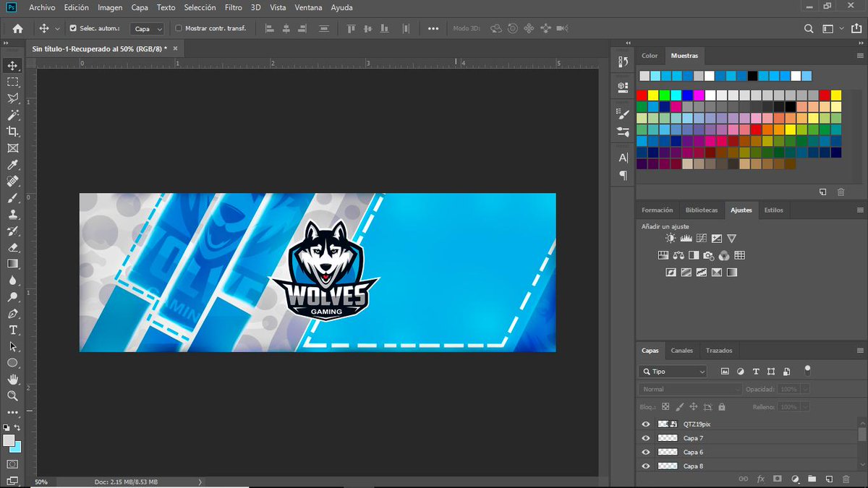The image size is (868, 488).
Task: Open the Ventana menu
Action: [309, 8]
